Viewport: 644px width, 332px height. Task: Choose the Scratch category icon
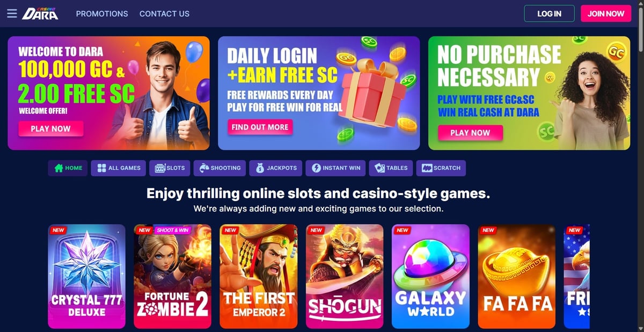click(x=427, y=168)
